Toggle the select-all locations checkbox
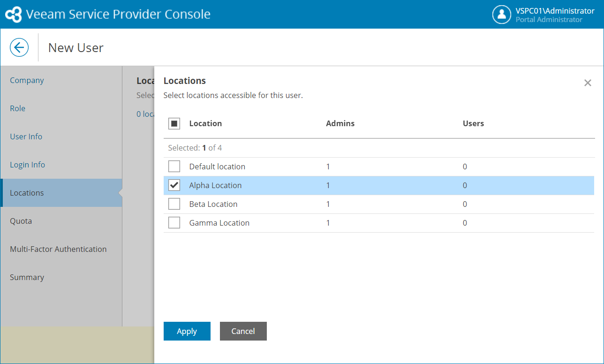Viewport: 604px width, 364px height. tap(174, 124)
